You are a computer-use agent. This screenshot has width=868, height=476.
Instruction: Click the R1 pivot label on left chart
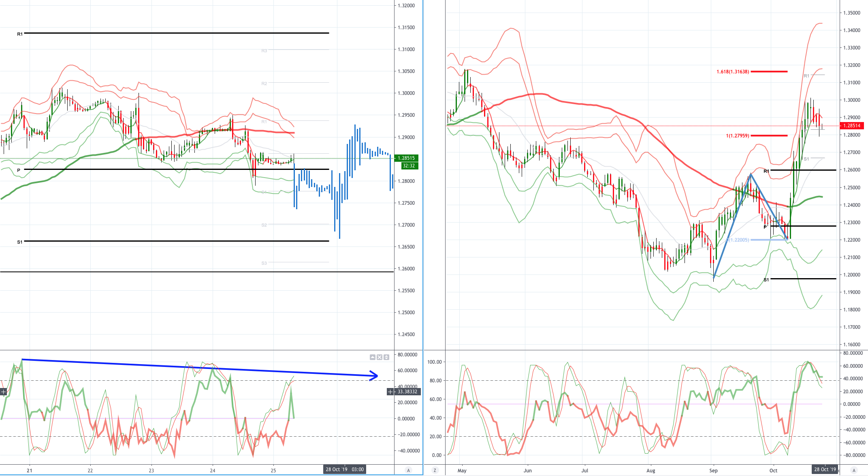tap(20, 34)
